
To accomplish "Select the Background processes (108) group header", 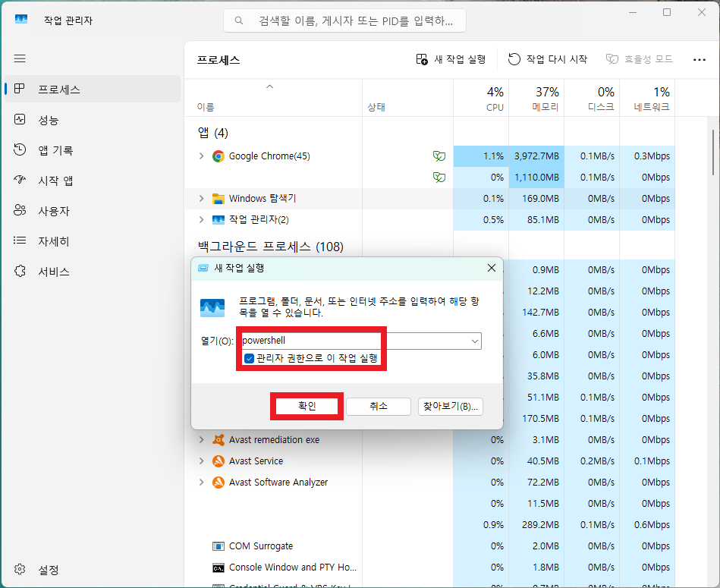I will click(270, 247).
